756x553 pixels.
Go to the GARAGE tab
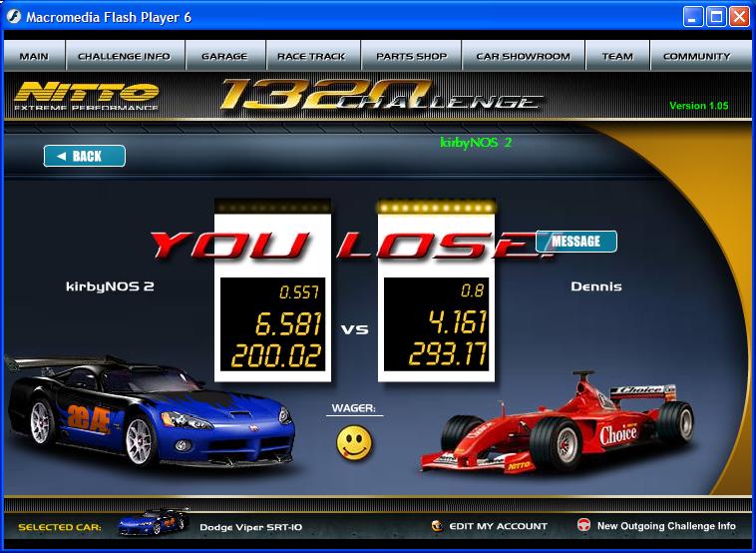tap(225, 56)
